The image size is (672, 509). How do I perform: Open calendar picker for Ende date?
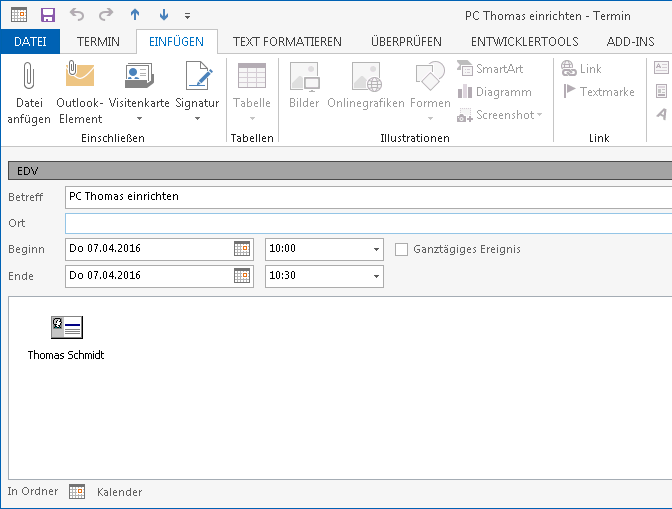[242, 276]
